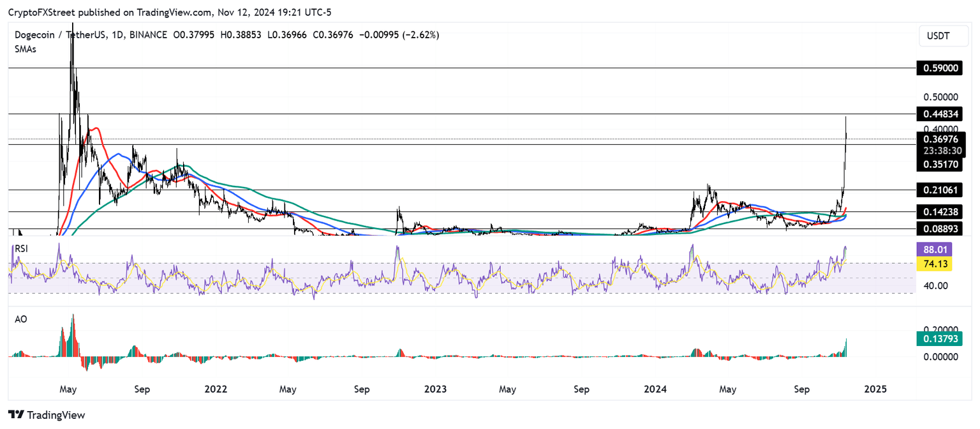
Task: Select the RSI pane title
Action: coord(22,248)
